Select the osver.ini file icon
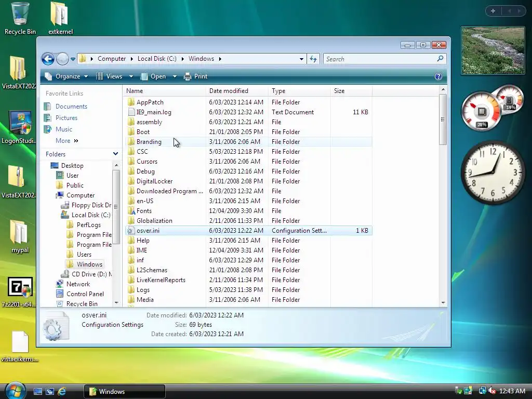Screen dimensions: 532x399 pos(131,231)
